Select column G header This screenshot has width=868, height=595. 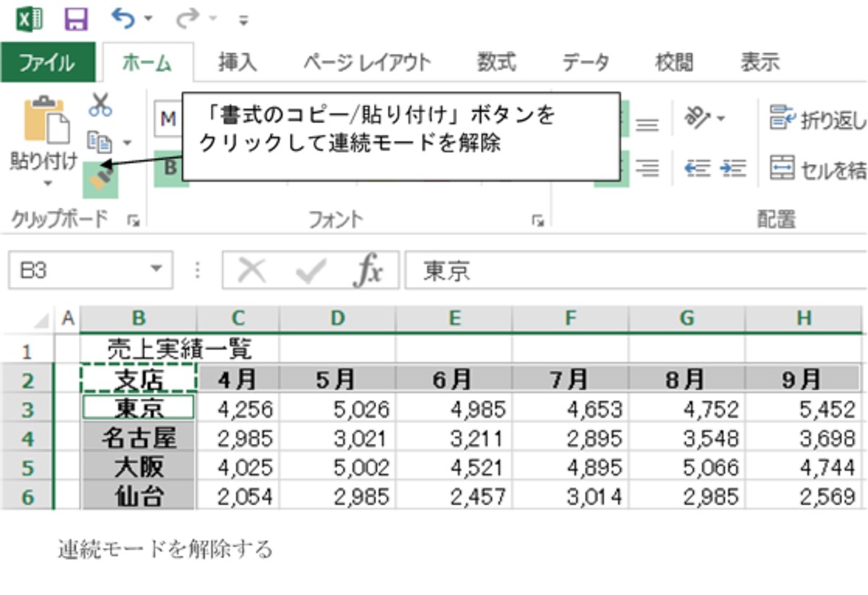pyautogui.click(x=687, y=318)
